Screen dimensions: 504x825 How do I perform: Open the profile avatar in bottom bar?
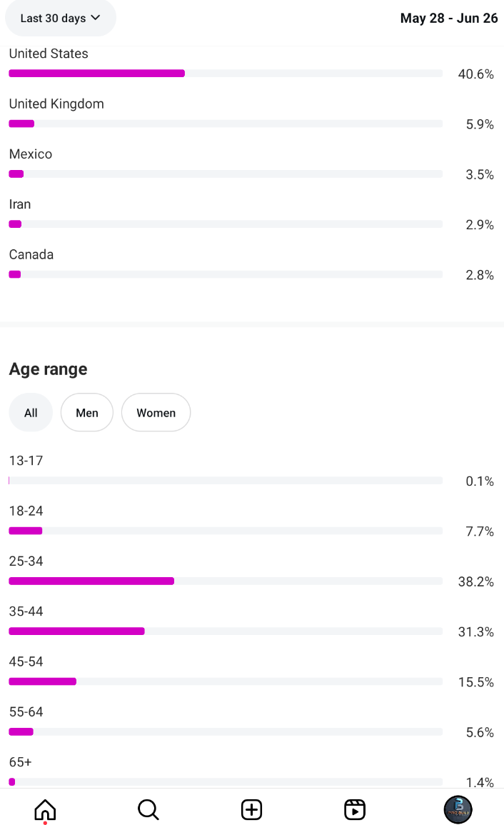click(458, 810)
